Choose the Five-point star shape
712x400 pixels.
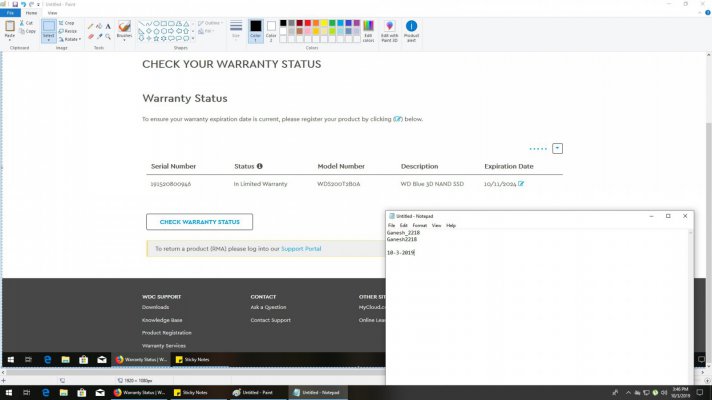point(156,39)
